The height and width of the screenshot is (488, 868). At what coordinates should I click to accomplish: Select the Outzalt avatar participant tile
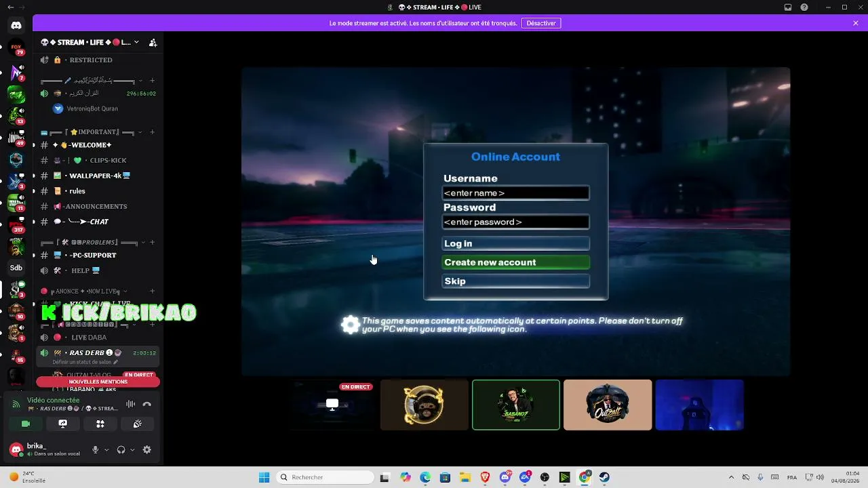click(x=608, y=405)
